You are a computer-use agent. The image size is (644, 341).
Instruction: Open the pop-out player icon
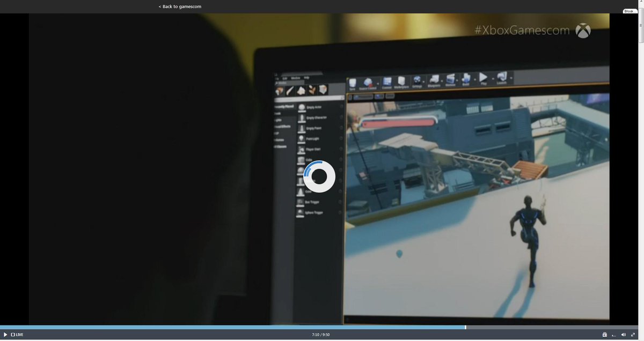[x=605, y=335]
